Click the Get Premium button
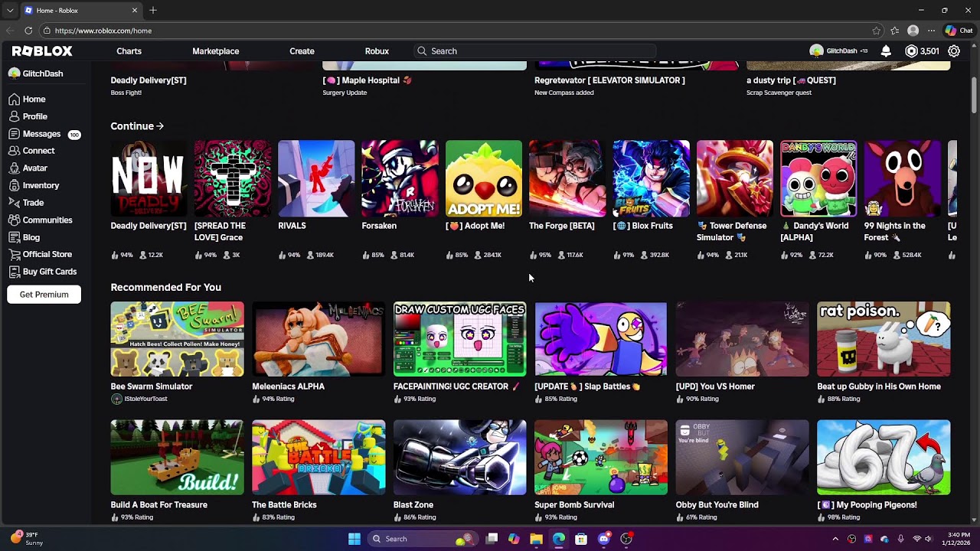 point(44,295)
